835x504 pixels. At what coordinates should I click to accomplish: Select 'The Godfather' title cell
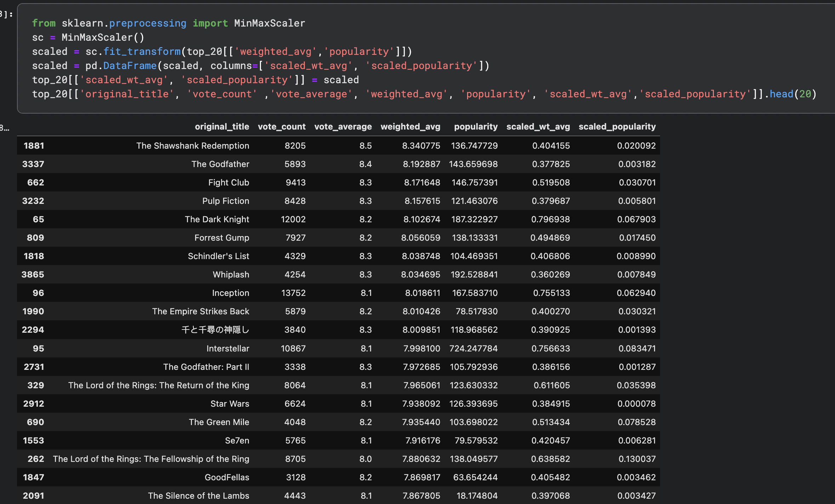220,164
